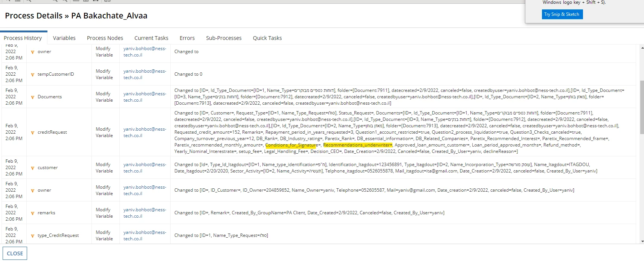Open user email link in type_CreditRequest row
The height and width of the screenshot is (261, 644).
click(x=145, y=235)
